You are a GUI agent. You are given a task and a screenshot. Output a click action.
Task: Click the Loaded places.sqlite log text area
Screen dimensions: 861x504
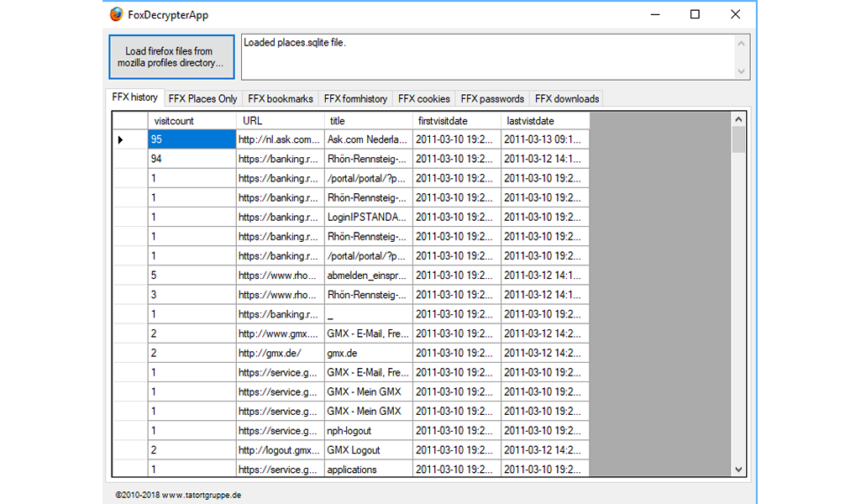point(487,57)
